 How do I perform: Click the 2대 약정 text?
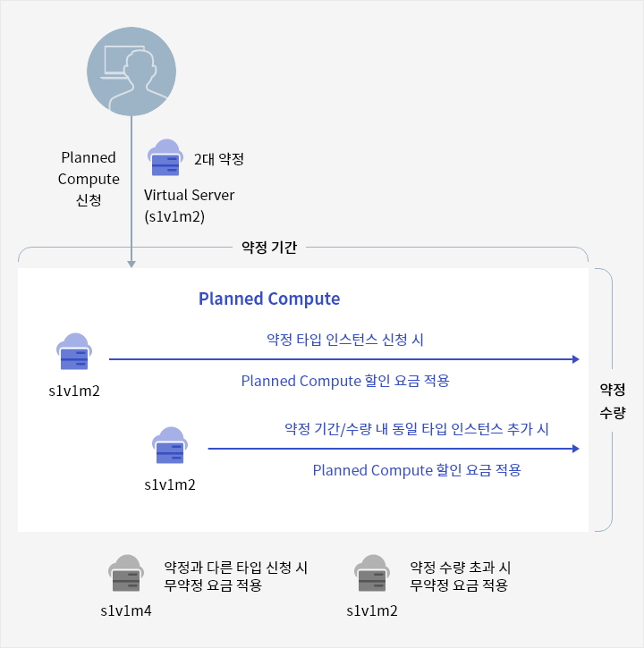click(219, 159)
